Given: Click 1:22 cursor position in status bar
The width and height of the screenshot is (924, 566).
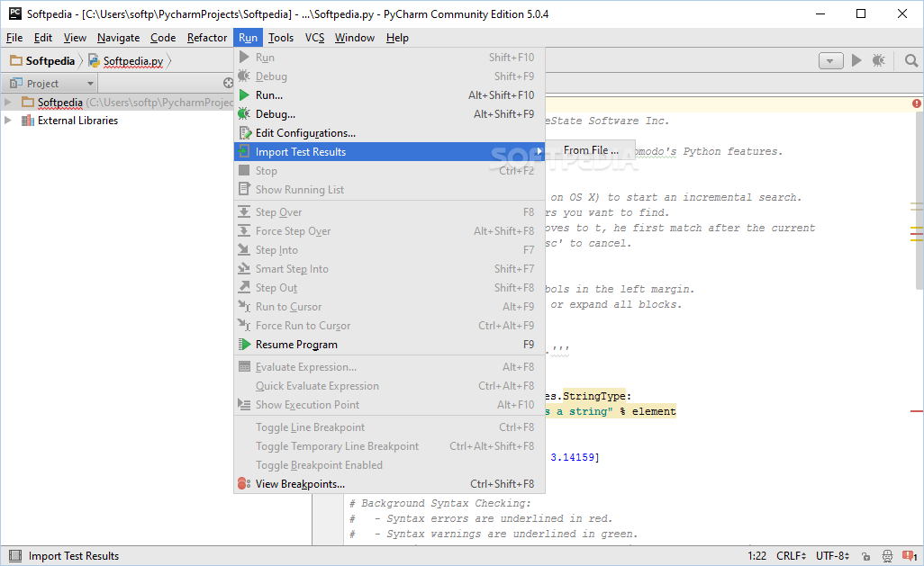Looking at the screenshot, I should pyautogui.click(x=756, y=555).
